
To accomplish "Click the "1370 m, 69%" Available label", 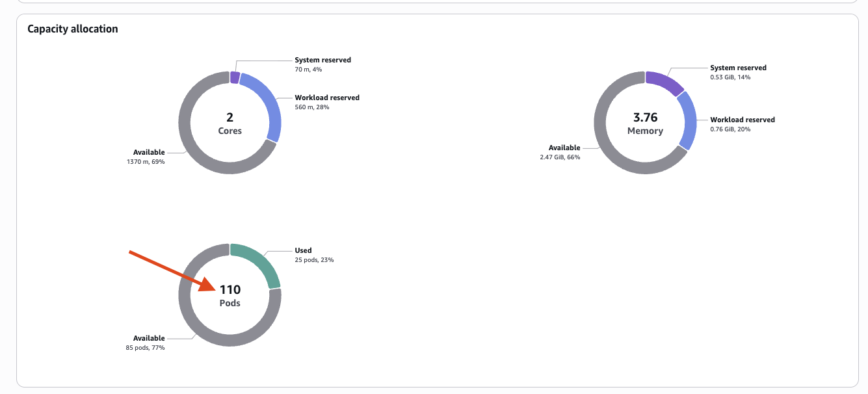I will point(146,161).
